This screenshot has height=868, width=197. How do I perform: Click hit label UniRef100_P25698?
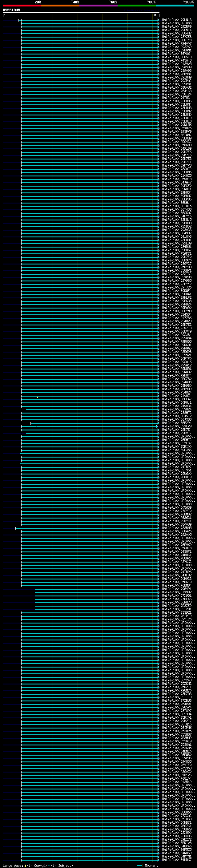pyautogui.click(x=177, y=352)
